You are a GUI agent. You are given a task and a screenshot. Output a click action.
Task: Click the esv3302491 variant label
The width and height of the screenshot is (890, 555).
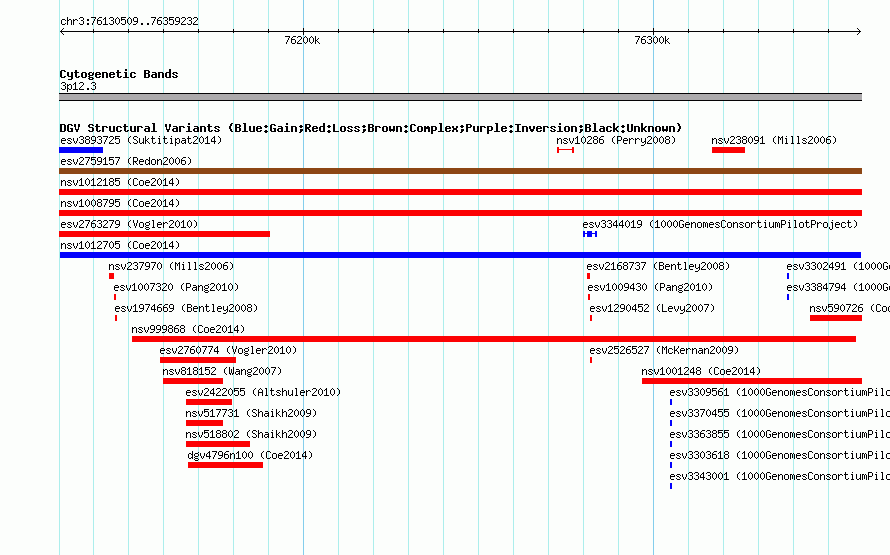coord(838,266)
